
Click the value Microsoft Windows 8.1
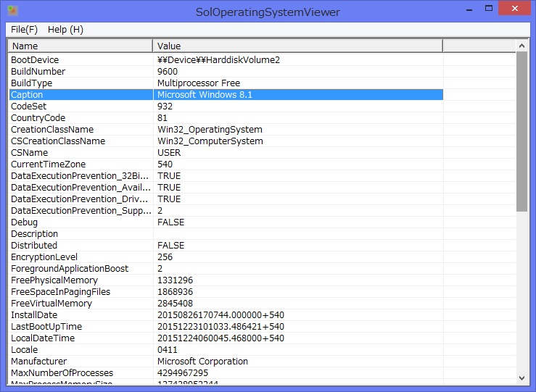point(205,95)
